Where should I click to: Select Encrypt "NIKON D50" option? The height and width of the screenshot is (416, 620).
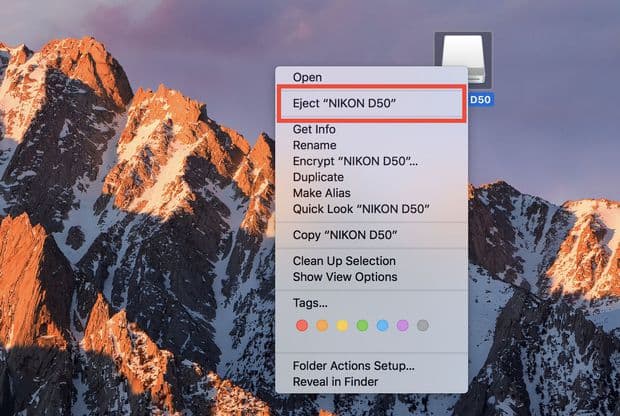(x=355, y=161)
